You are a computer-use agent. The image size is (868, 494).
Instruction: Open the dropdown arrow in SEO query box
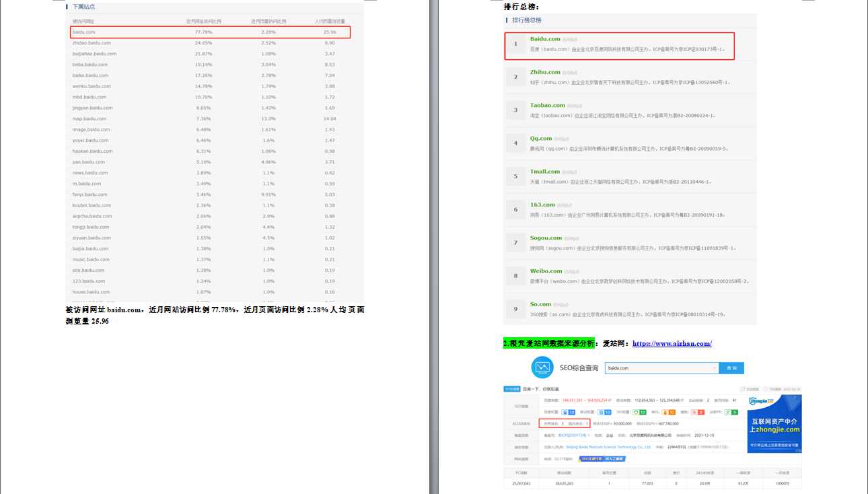[x=715, y=368]
